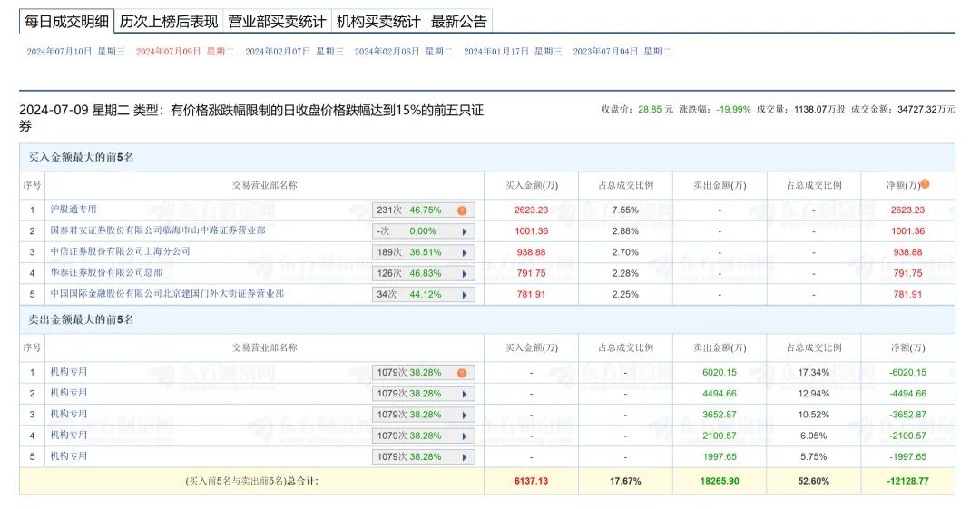Click closing price 28.85 value
Screen dimensions: 980x509
(x=650, y=109)
